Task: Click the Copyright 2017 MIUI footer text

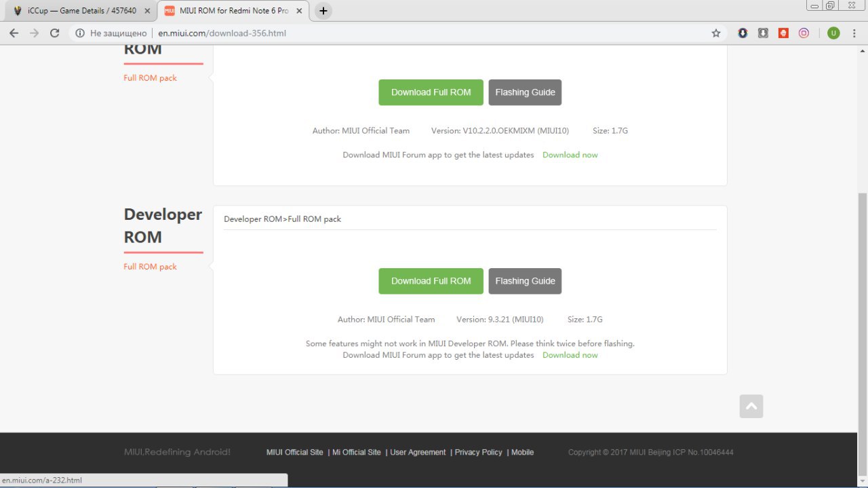Action: point(650,452)
